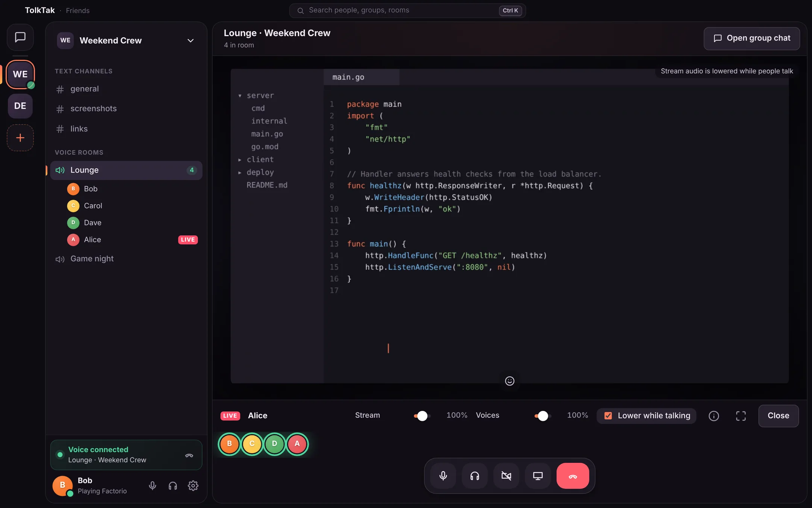Click Carol in the Lounge member list
This screenshot has height=508, width=812.
coord(132,206)
